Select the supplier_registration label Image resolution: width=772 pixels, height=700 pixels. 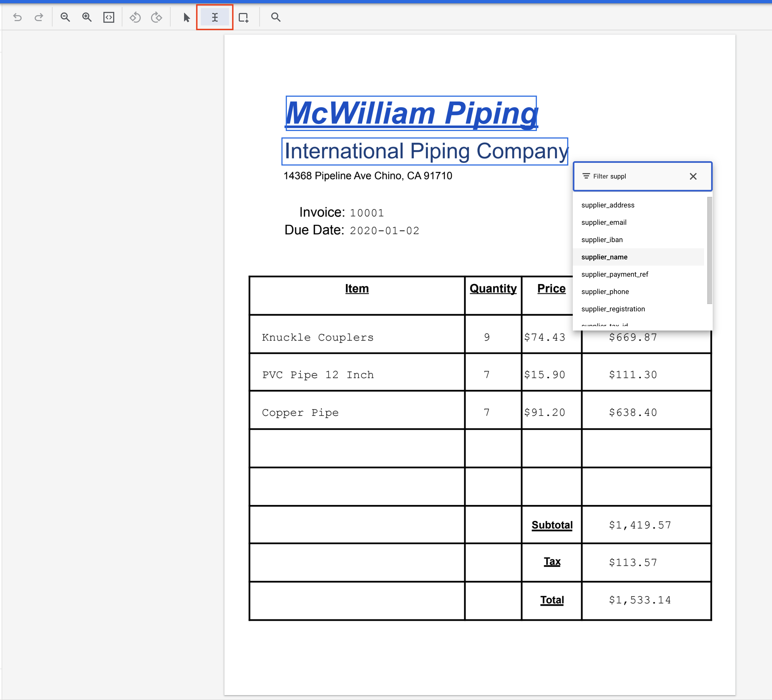point(613,309)
